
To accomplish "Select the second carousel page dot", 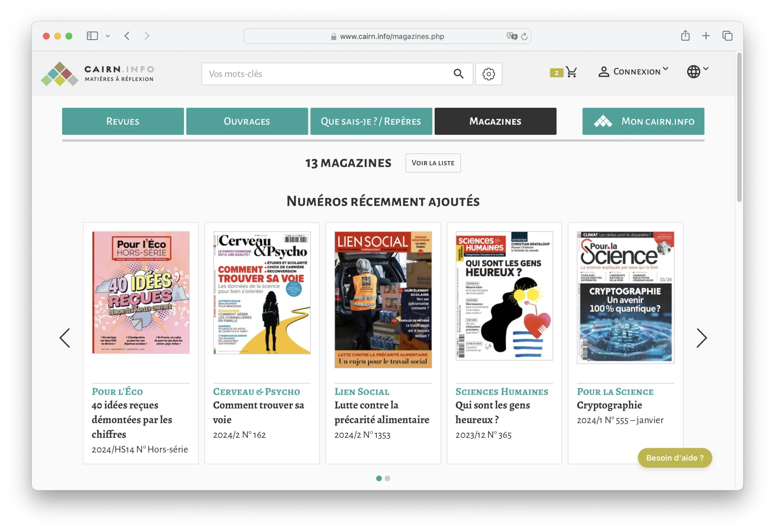I will [387, 478].
